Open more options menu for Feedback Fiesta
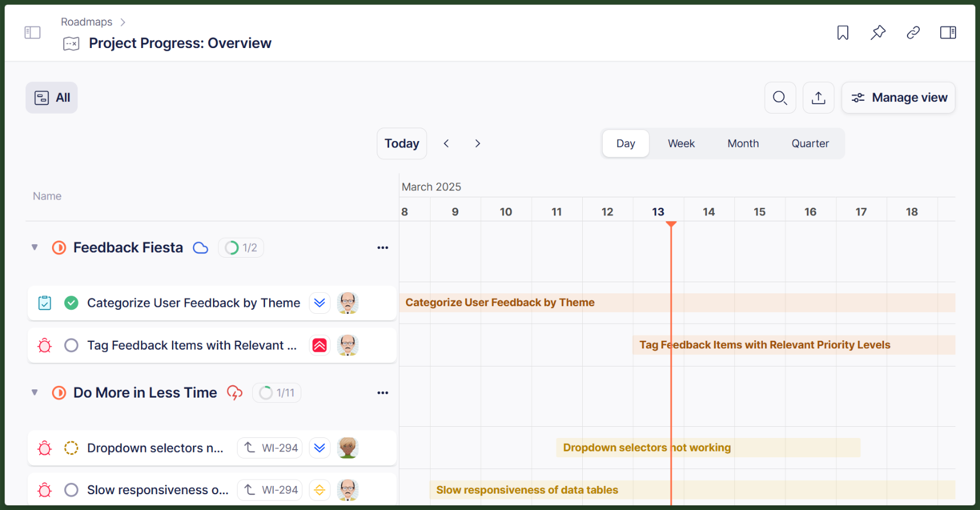Screen dimensions: 980x510 [x=383, y=248]
